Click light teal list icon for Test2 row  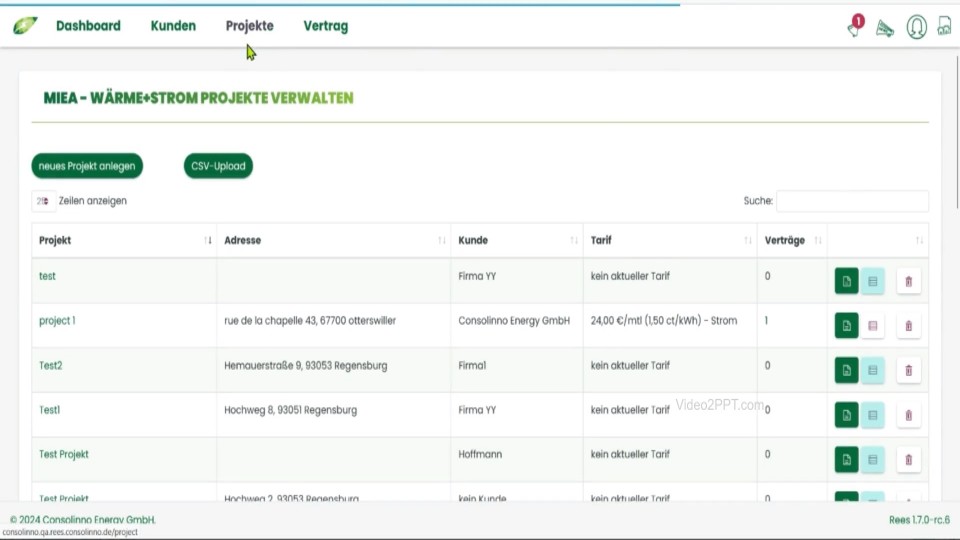[x=873, y=371]
